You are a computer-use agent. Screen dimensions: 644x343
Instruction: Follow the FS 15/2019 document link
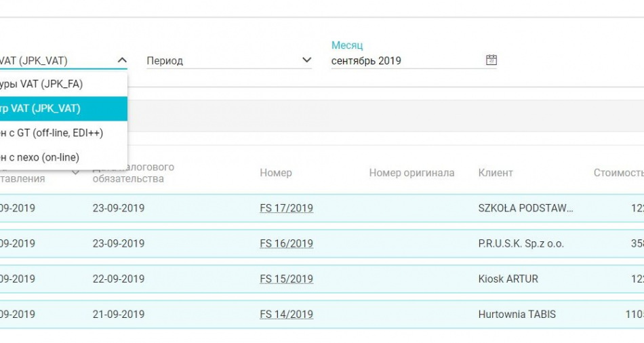(x=286, y=279)
